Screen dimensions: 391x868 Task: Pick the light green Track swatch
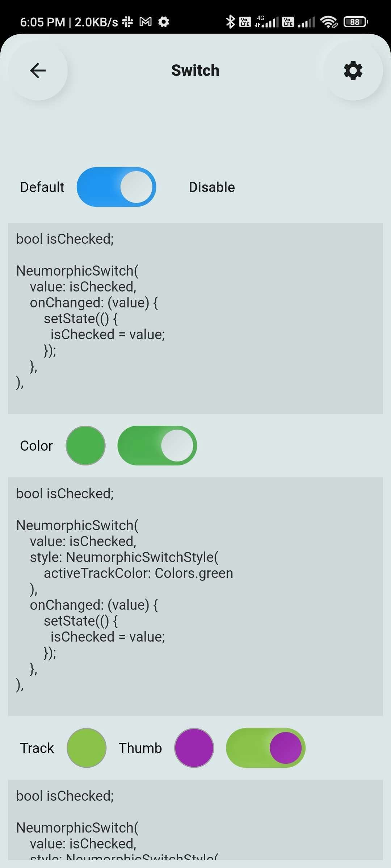point(87,748)
